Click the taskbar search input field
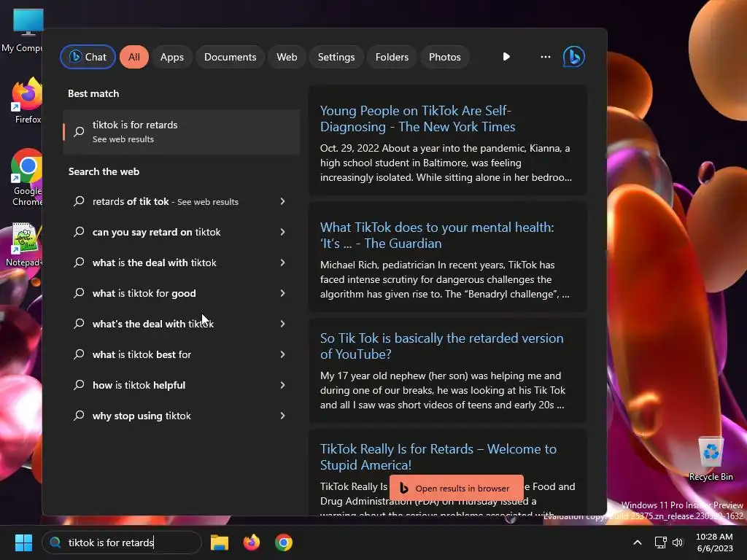This screenshot has width=747, height=560. (x=122, y=542)
